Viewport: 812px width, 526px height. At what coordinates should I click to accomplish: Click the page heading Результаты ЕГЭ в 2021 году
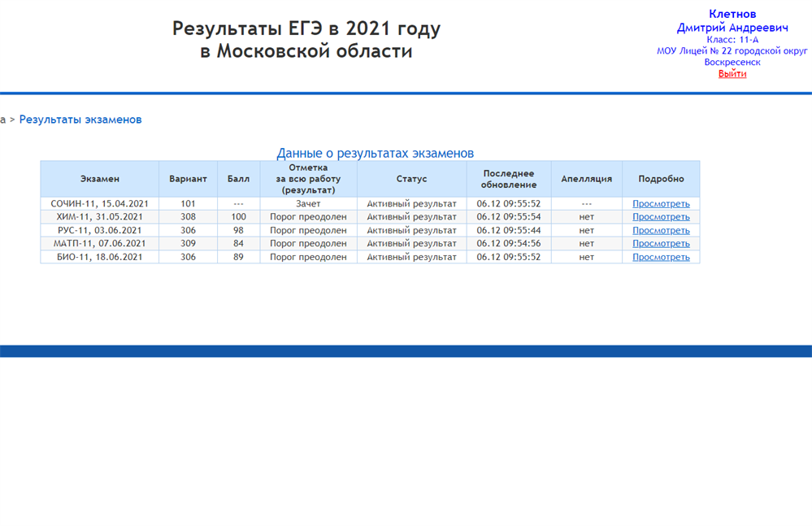point(306,28)
